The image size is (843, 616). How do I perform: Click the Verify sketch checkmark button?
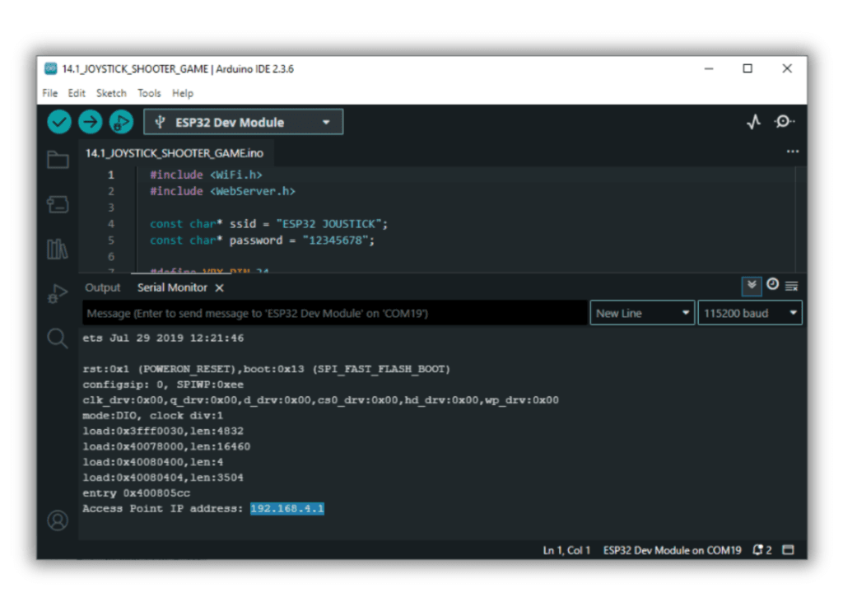point(59,122)
